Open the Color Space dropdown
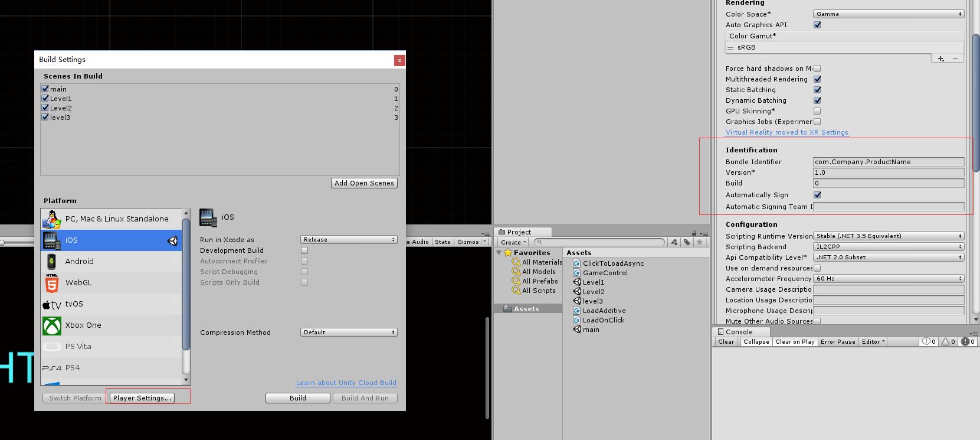980x440 pixels. point(889,14)
